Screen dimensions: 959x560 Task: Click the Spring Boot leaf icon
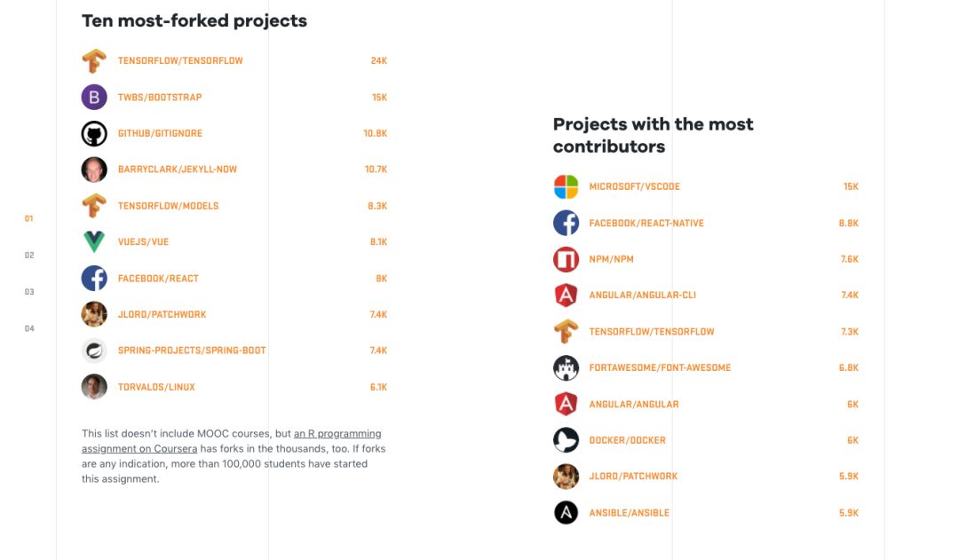tap(94, 351)
